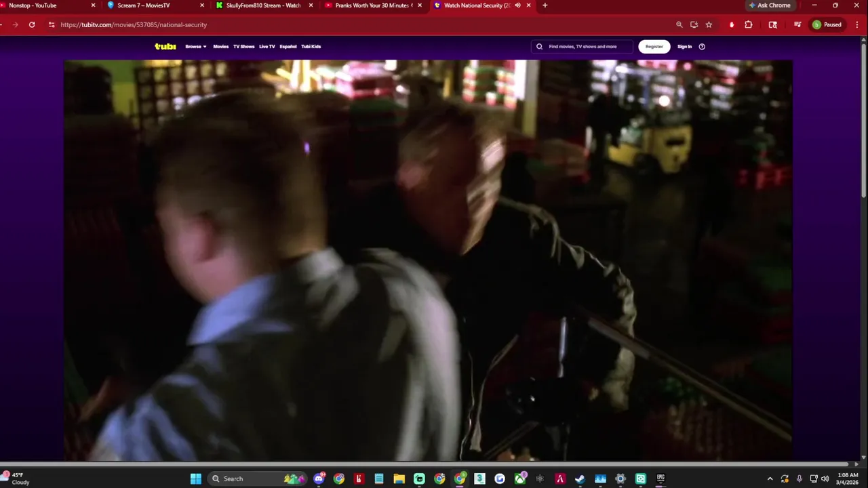This screenshot has height=488, width=868.
Task: Click the Tubi search field
Action: click(x=582, y=47)
